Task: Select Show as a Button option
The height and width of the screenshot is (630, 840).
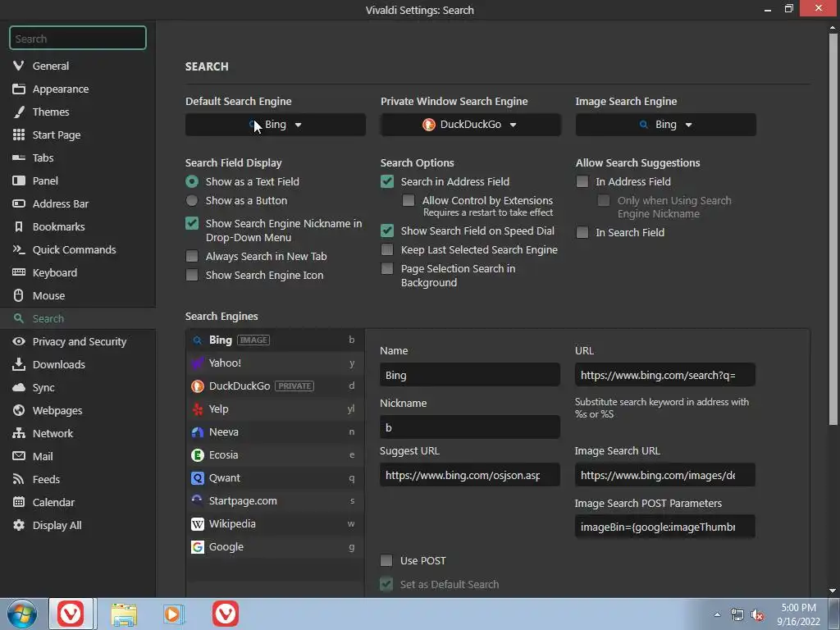Action: click(x=192, y=200)
